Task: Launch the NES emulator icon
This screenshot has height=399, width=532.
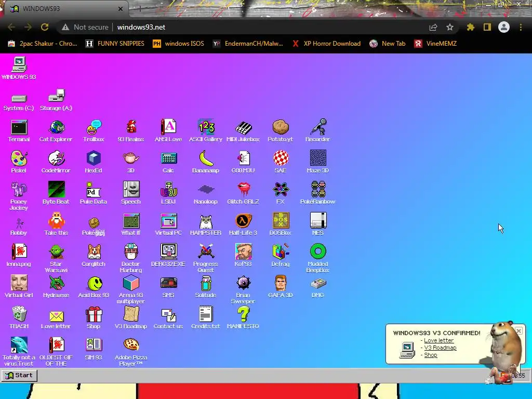Action: point(318,224)
